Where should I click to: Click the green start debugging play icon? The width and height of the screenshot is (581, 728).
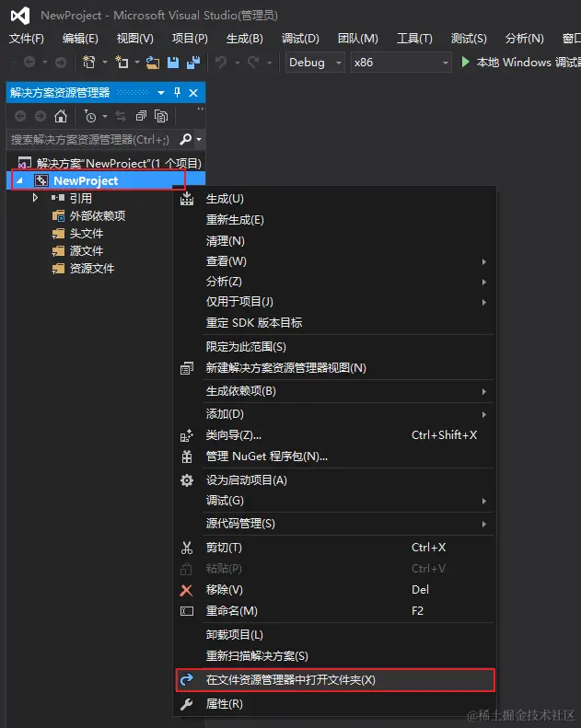pos(465,62)
